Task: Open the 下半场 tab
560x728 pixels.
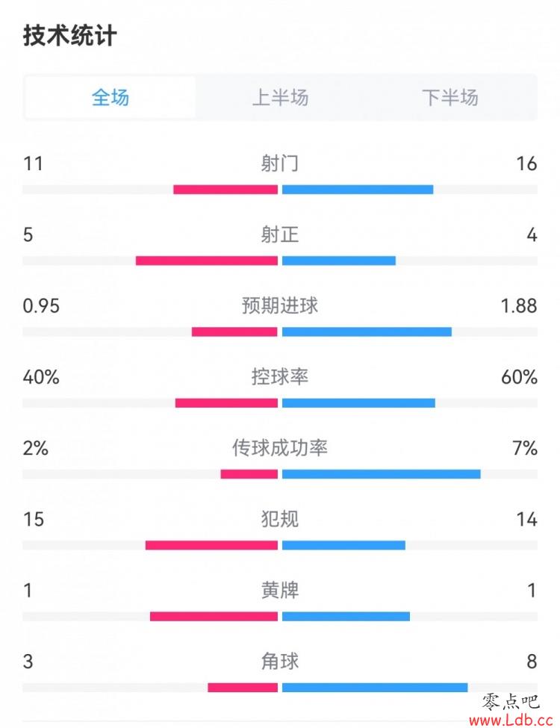Action: 450,98
